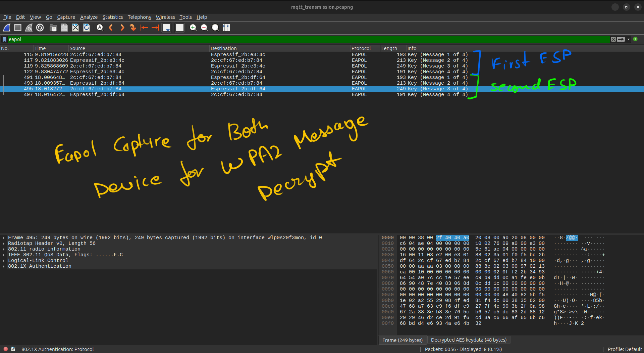Go forward in packet history
Image resolution: width=644 pixels, height=353 pixels.
[x=122, y=28]
